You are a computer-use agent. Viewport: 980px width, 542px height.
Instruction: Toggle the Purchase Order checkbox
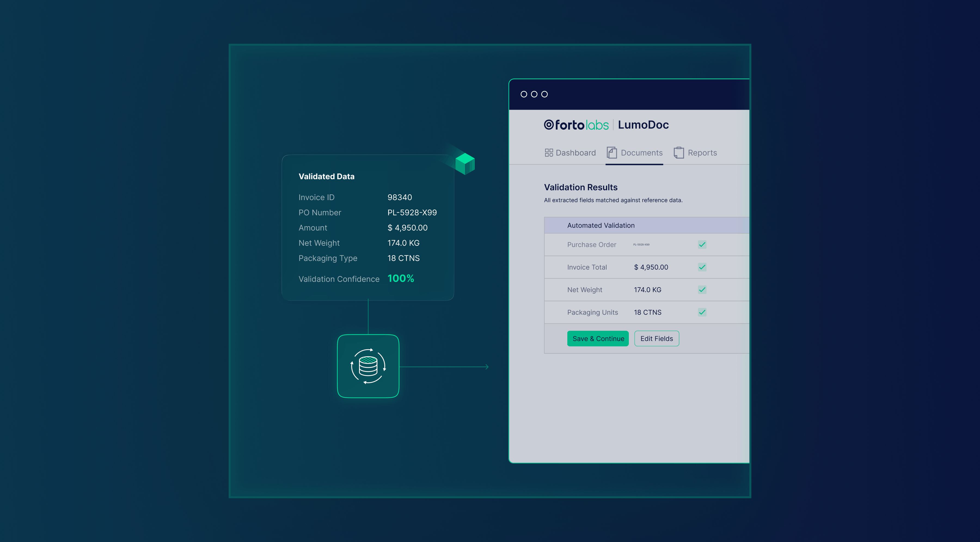pos(702,244)
